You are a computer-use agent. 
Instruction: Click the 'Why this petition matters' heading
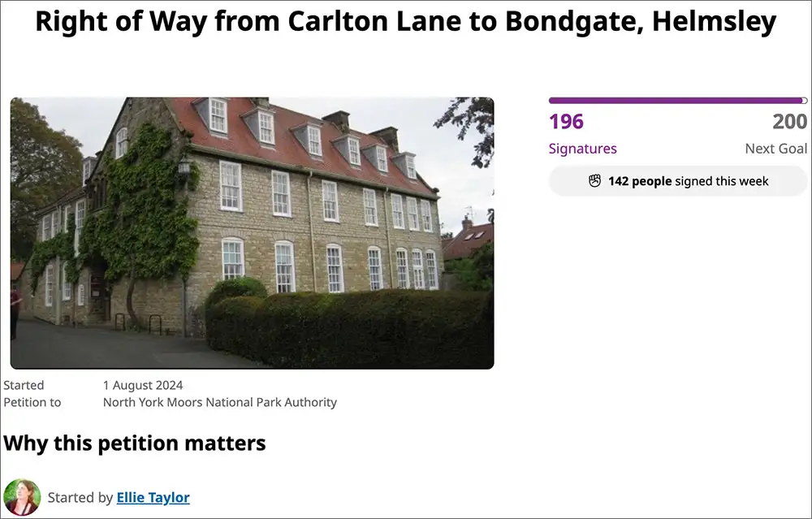[135, 443]
